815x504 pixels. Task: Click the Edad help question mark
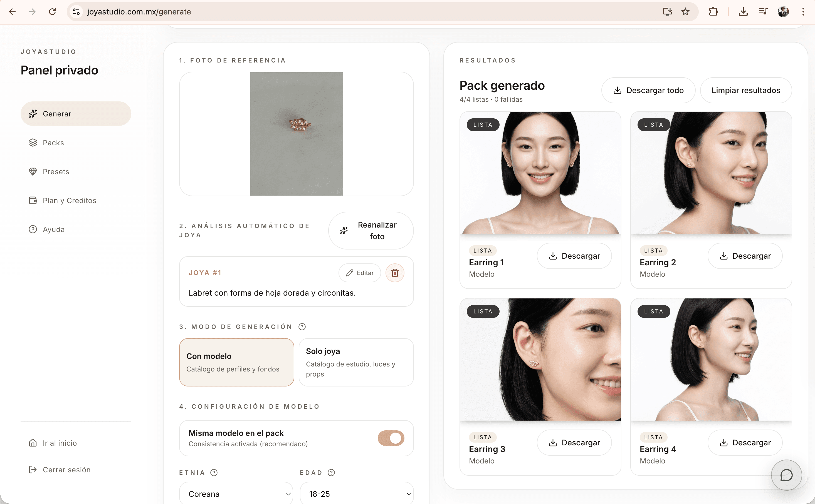coord(331,473)
